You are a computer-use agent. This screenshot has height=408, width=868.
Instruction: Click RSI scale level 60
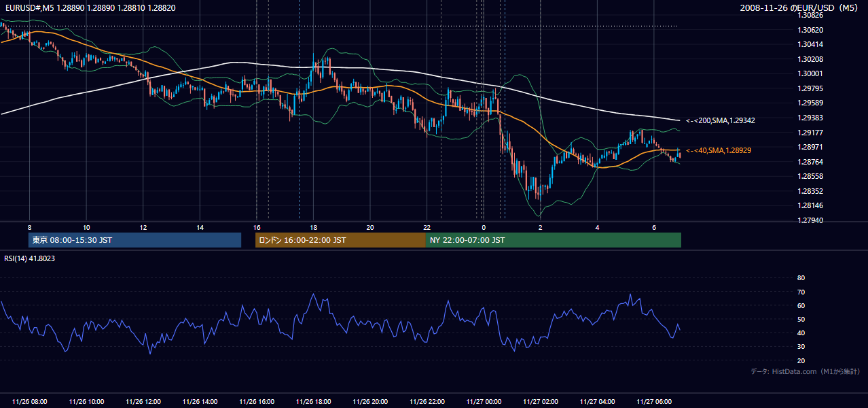(801, 305)
